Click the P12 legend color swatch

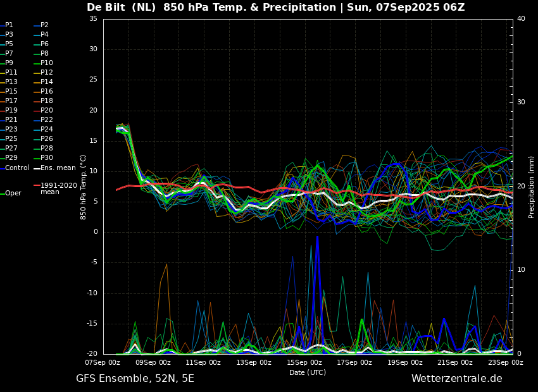click(37, 72)
